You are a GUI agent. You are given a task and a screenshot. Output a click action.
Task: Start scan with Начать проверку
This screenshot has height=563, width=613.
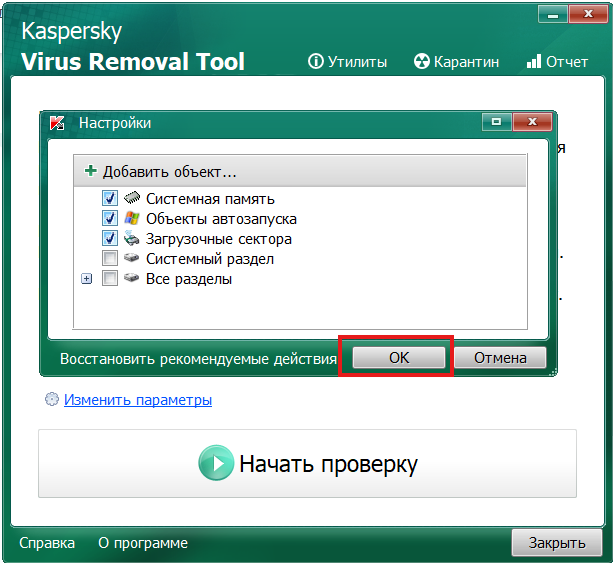click(307, 463)
